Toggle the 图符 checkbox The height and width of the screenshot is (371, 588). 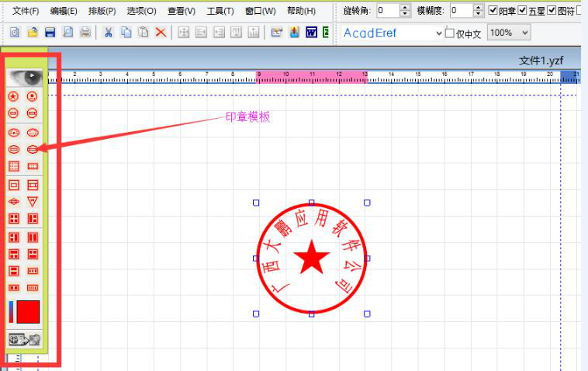coord(552,10)
